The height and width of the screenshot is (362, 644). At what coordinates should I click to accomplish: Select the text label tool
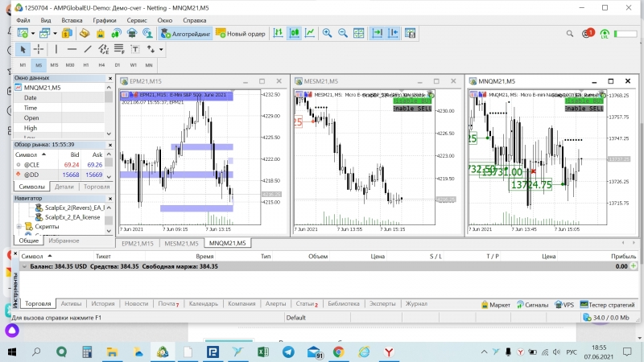(x=135, y=49)
